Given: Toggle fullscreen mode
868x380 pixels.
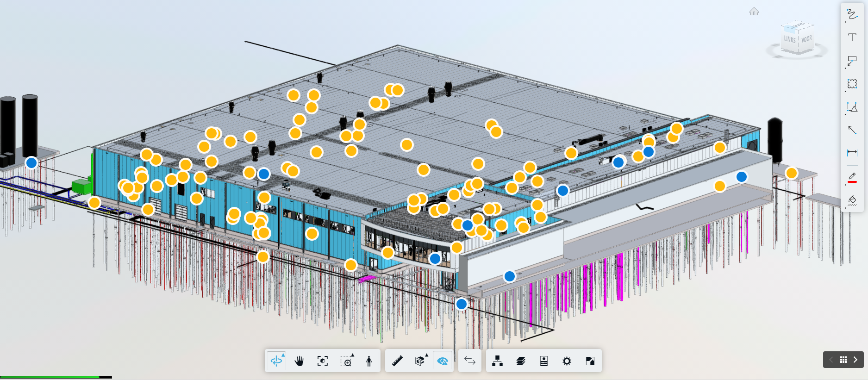Looking at the screenshot, I should (x=590, y=361).
